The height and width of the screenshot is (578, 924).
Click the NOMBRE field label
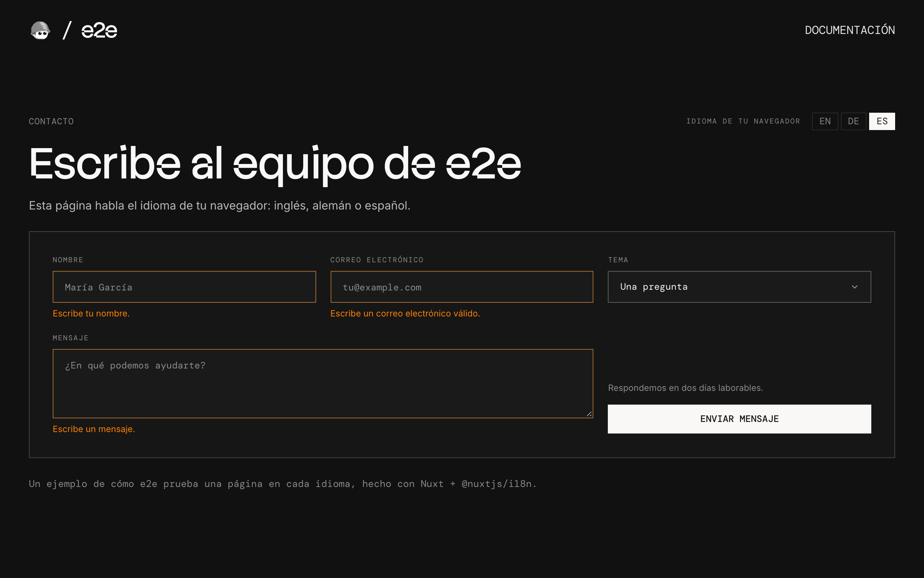[68, 260]
